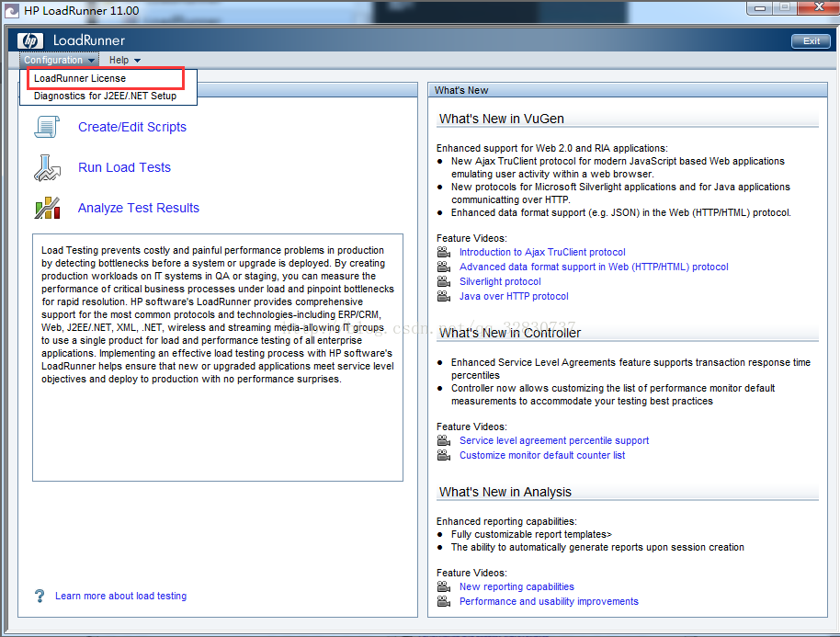Click camera icon beside Java over HTTP video

click(x=444, y=296)
